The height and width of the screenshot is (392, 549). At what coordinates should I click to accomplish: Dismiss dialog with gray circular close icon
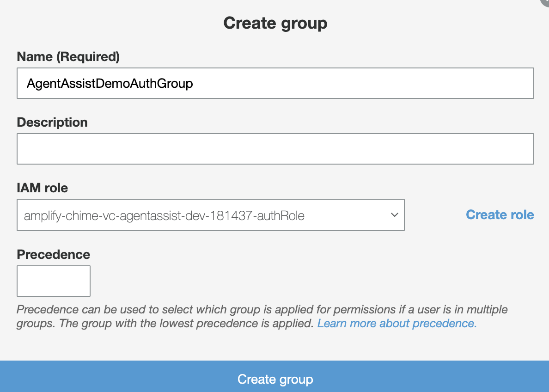(x=545, y=2)
